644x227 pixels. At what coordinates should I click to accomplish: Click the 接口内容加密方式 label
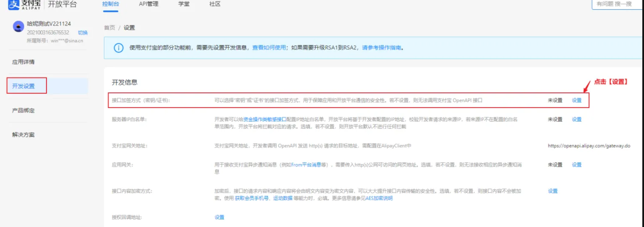[x=132, y=191]
